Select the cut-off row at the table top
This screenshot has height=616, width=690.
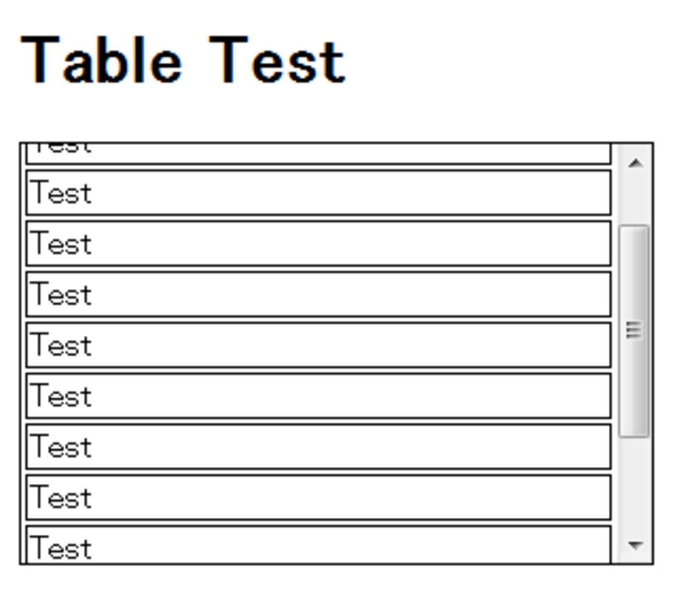[318, 153]
